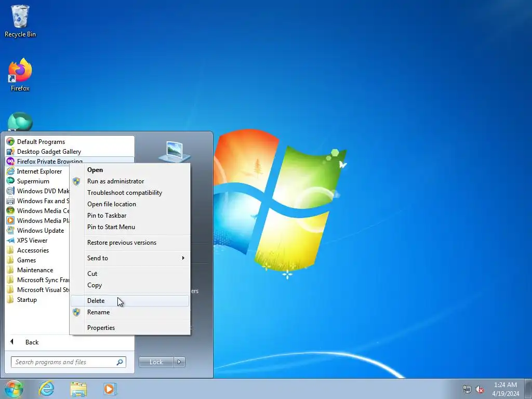Click the Lock button
The height and width of the screenshot is (399, 532).
156,362
